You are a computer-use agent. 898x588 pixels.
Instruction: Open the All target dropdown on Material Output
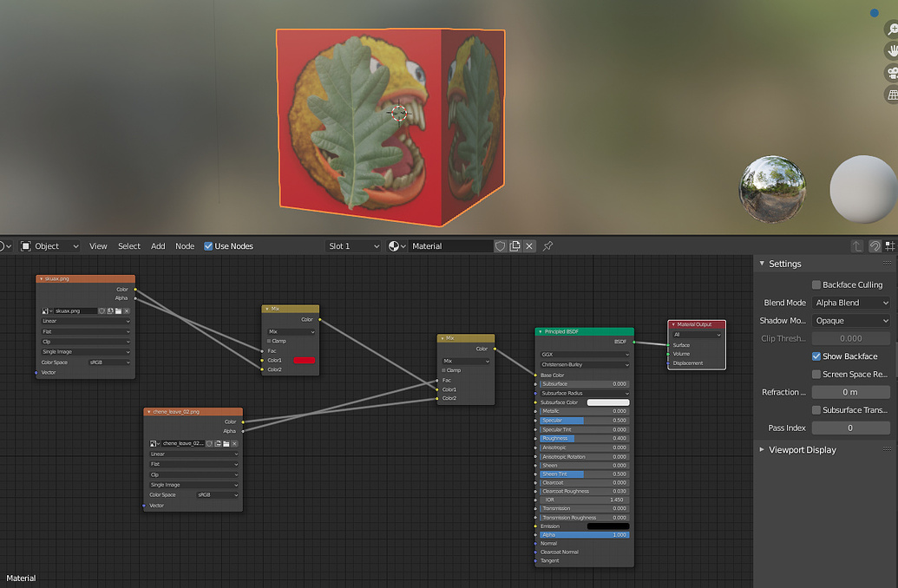697,335
